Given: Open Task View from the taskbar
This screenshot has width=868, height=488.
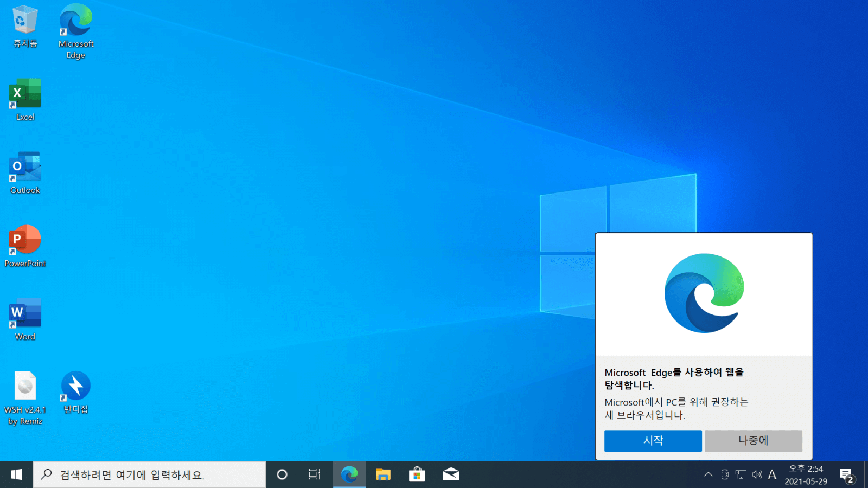Looking at the screenshot, I should tap(315, 474).
